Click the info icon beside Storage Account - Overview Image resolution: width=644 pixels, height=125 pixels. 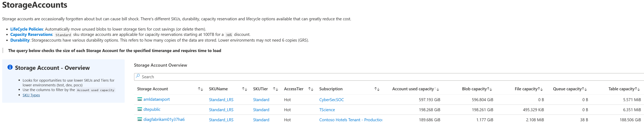(10, 67)
